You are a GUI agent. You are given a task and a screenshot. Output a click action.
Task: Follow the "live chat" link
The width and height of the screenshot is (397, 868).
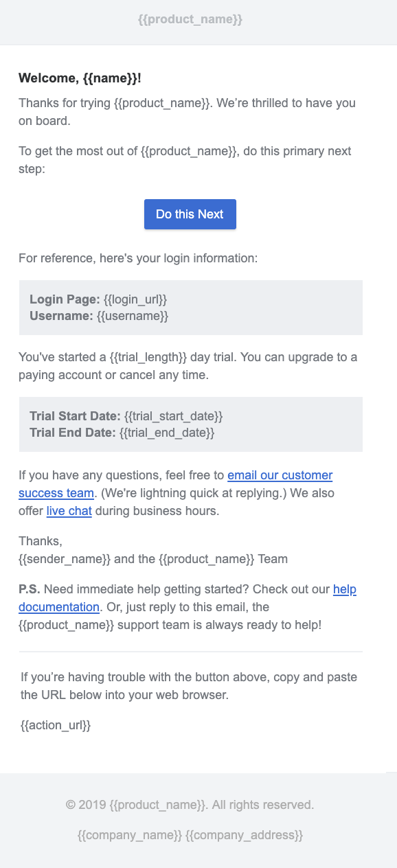click(69, 511)
